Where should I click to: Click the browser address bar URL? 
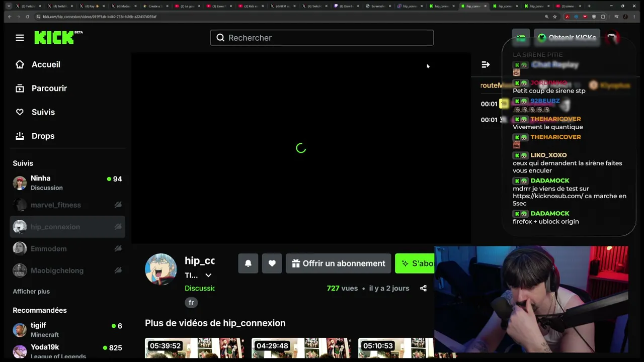(100, 17)
